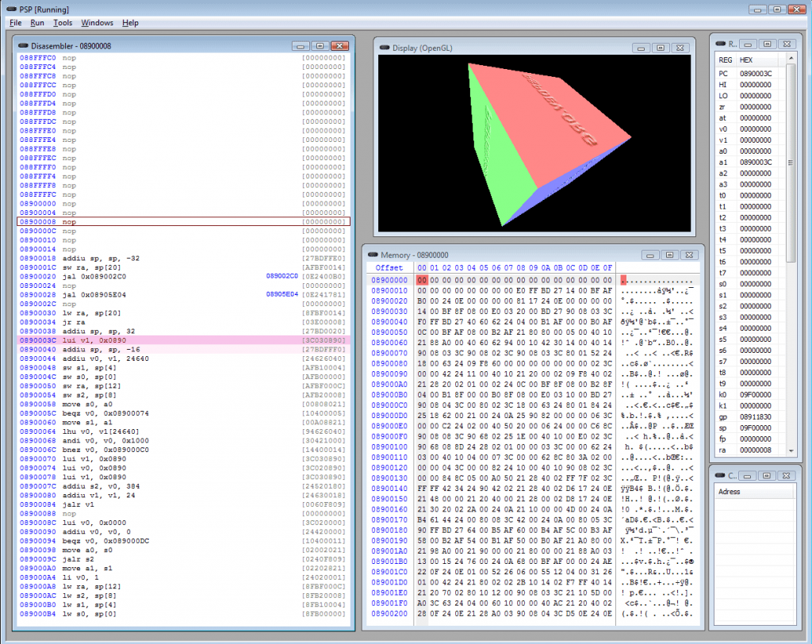812x644 pixels.
Task: Click the PSP [Running] main window icon
Action: (11, 8)
